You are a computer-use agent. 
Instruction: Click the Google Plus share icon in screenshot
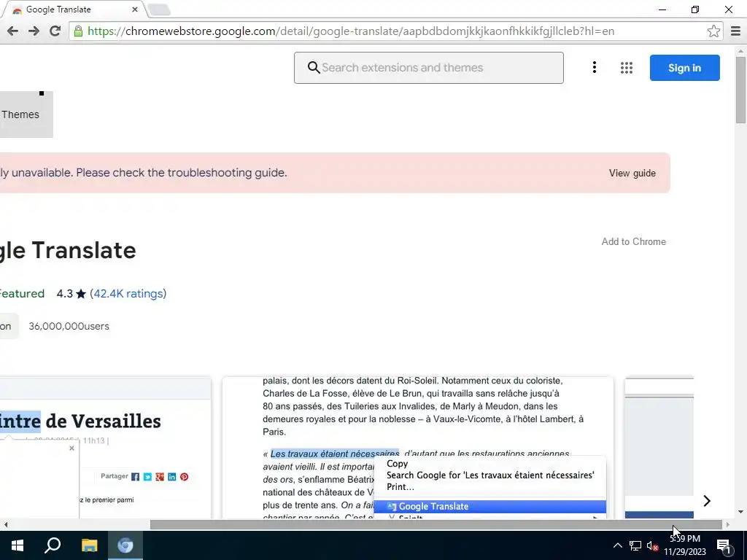(160, 477)
